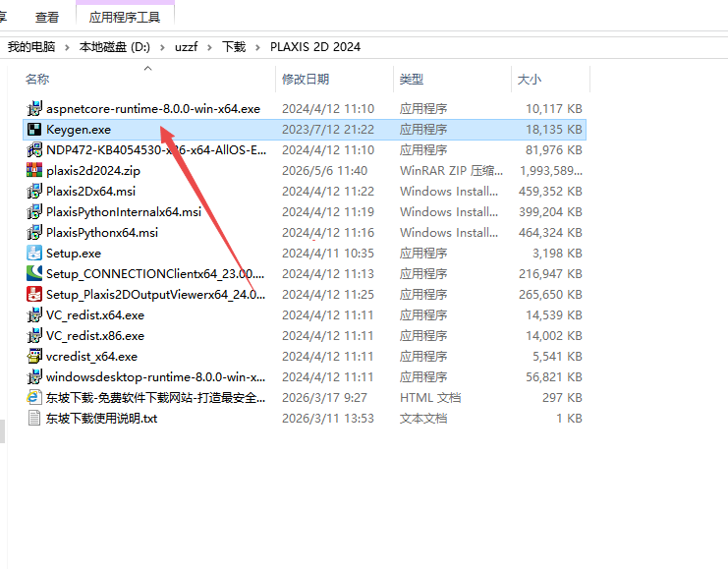The image size is (728, 569).
Task: Click the Setup_Plaxis2DOutputViewerx64 icon
Action: (x=34, y=295)
